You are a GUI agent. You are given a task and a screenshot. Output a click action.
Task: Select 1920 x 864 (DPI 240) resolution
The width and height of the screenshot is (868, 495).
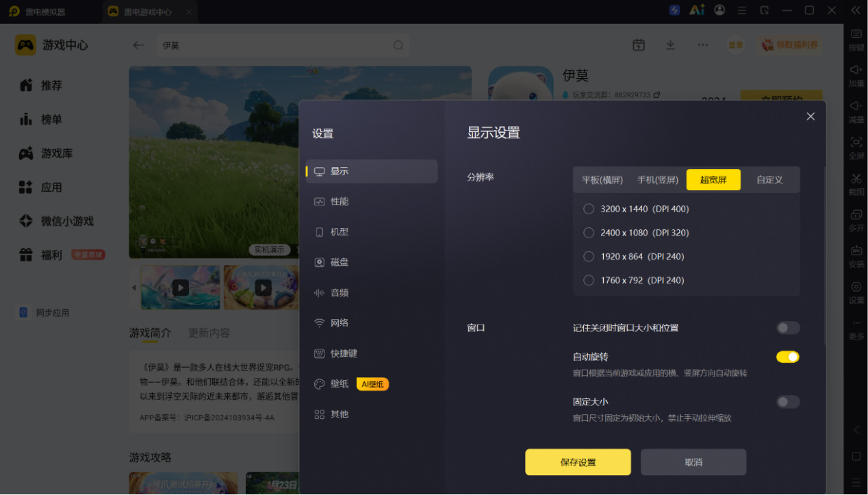(x=633, y=257)
